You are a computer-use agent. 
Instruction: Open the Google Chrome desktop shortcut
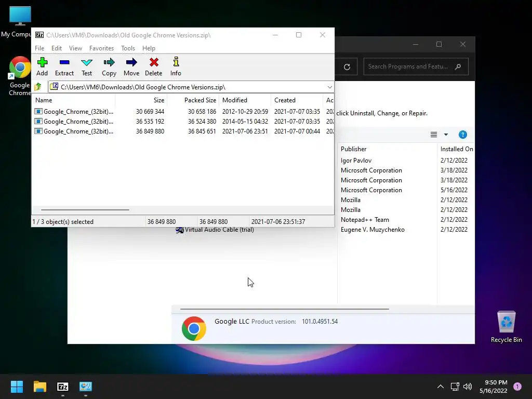[x=19, y=76]
